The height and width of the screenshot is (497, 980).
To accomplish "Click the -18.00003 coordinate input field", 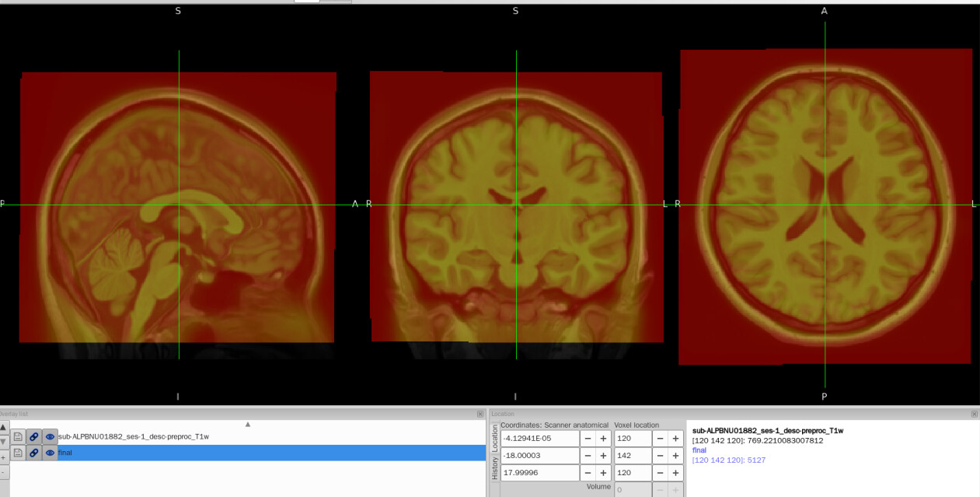I will point(539,456).
